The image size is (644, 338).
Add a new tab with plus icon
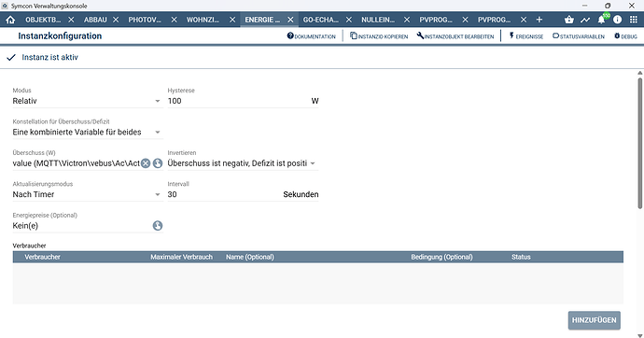tap(539, 20)
